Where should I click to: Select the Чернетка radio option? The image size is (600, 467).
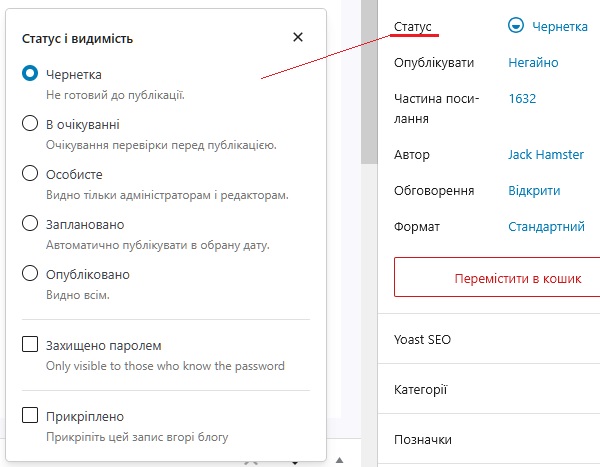click(x=30, y=74)
